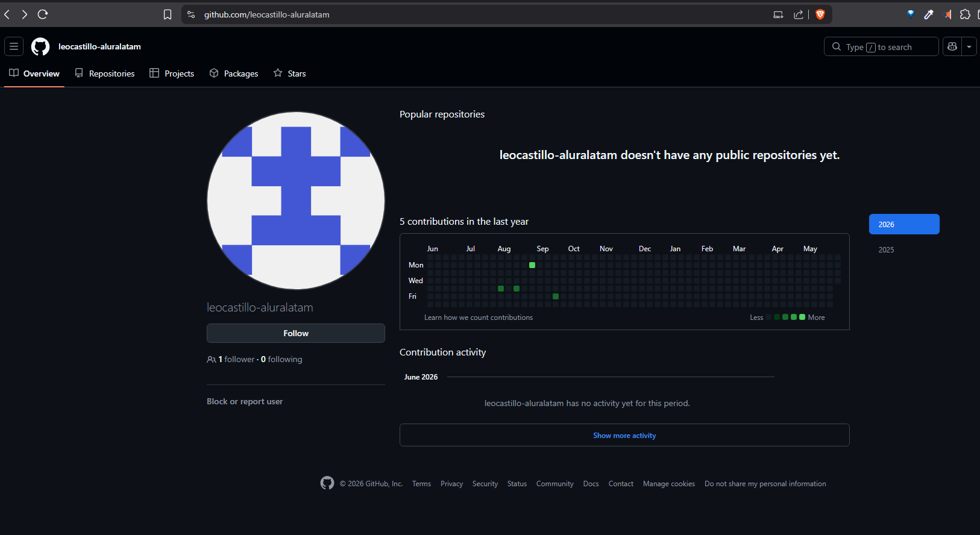Open the Brave Shields lion icon
The image size is (980, 535).
820,14
